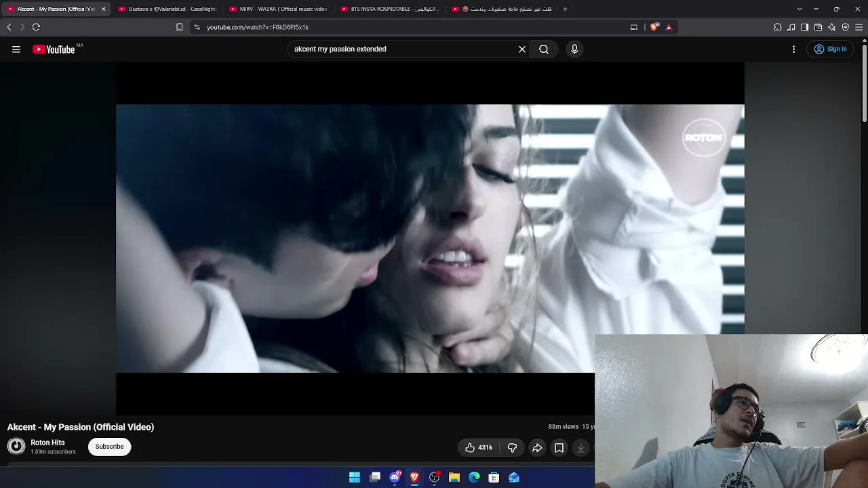Open Brave Rewards triangle icon
Screen dimensions: 868x488
coord(669,27)
